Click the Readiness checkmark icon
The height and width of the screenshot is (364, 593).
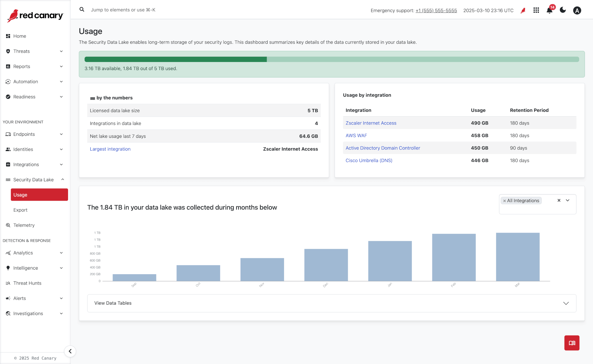pyautogui.click(x=8, y=97)
